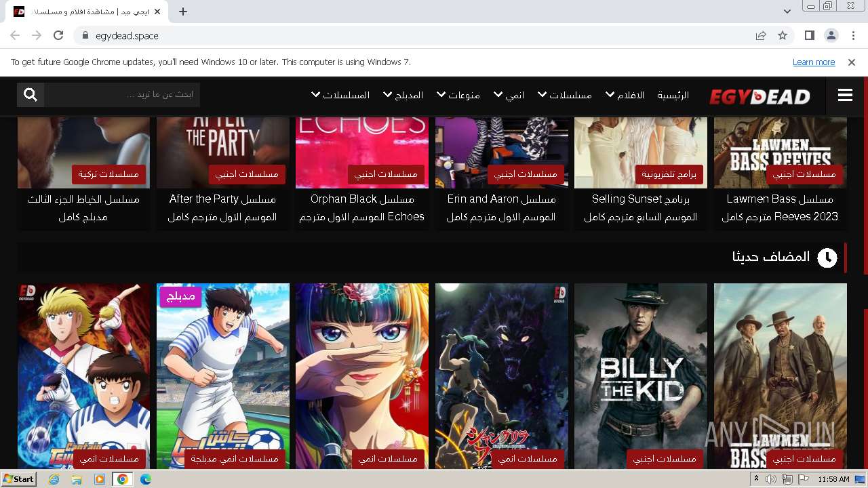Click مسلسلات تركية tag on الخياط card

coord(108,174)
